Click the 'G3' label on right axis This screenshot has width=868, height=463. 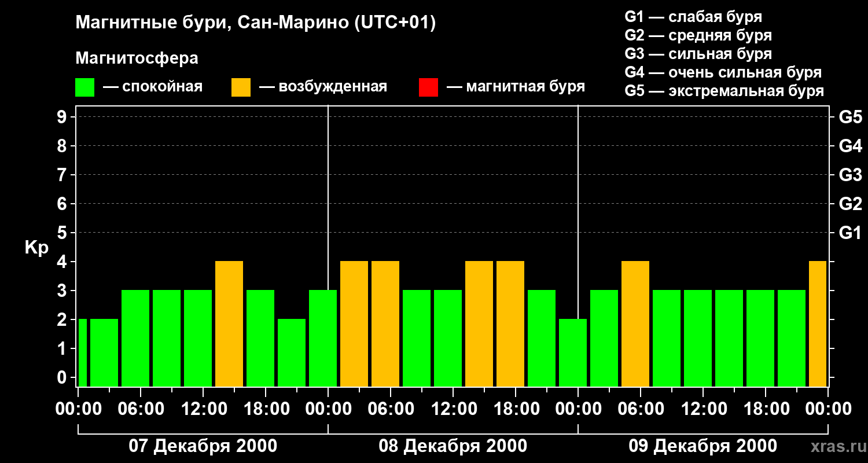tap(850, 175)
